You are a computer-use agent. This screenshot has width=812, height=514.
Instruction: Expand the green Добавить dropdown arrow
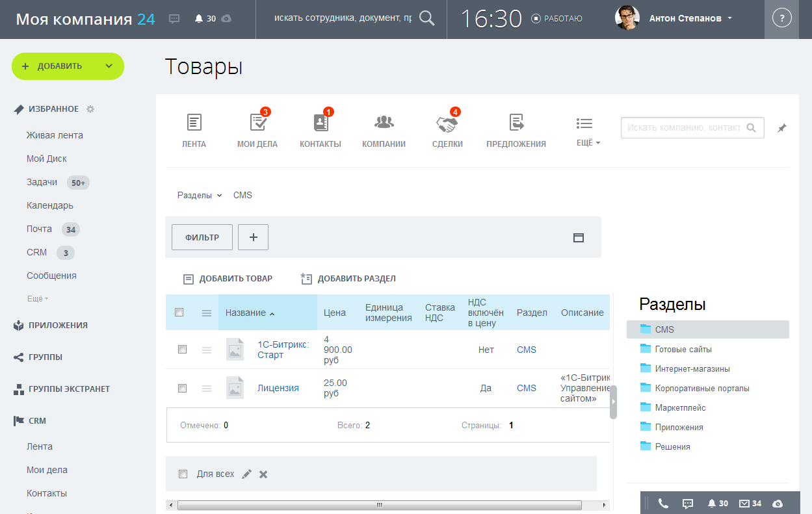109,66
